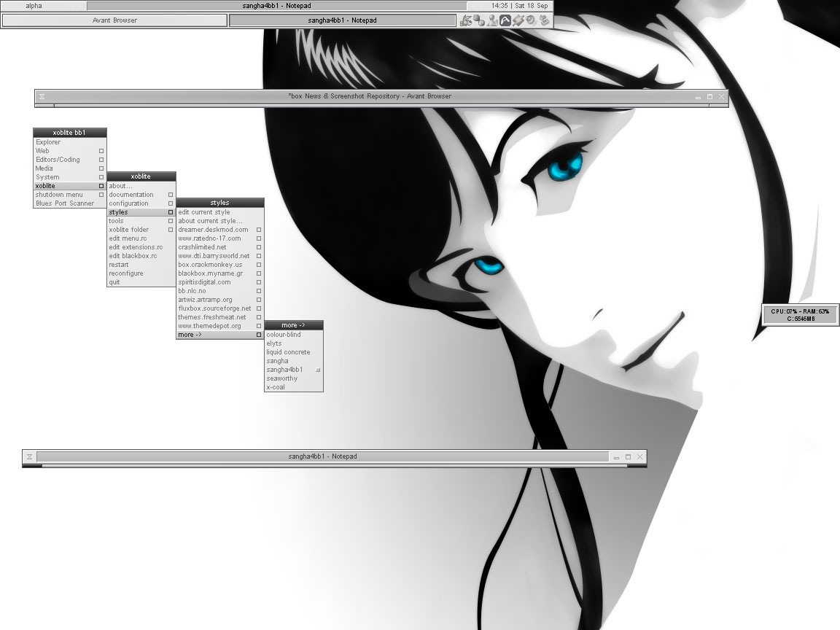Launch Blues Port Scanner from the menu
840x630 pixels.
tap(70, 203)
